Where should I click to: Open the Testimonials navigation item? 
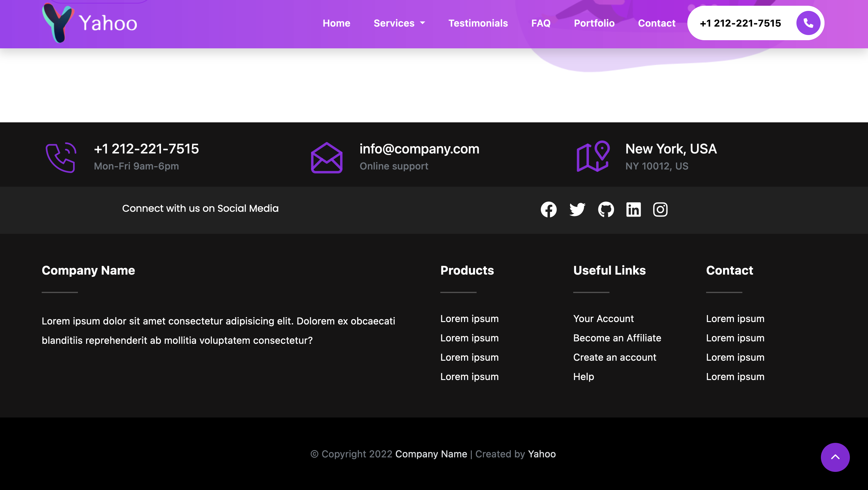point(478,23)
